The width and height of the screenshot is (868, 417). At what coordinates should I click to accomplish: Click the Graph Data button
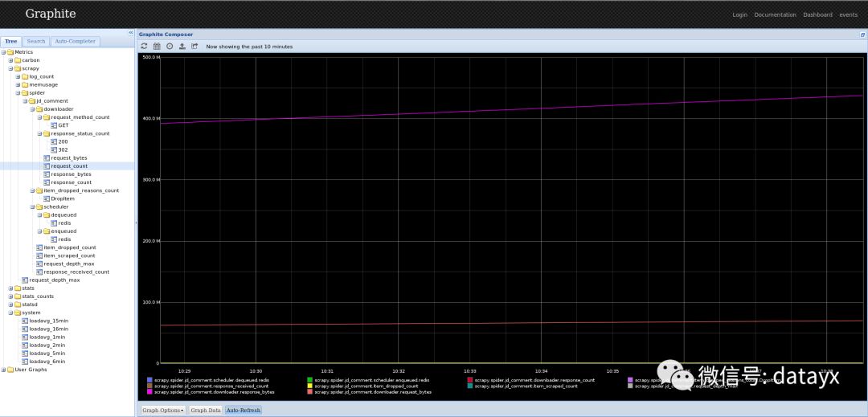pos(206,411)
